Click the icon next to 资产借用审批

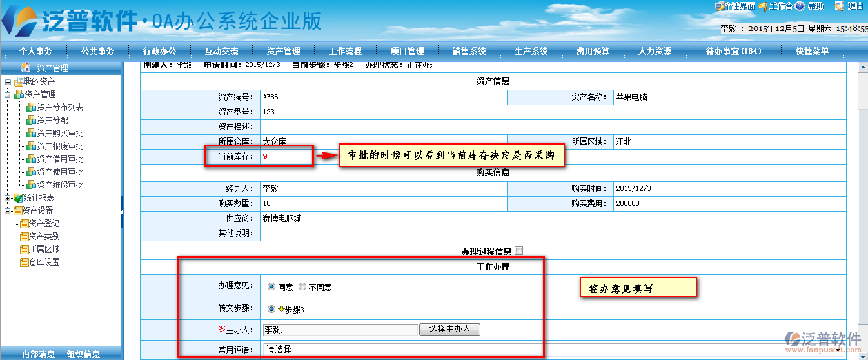click(32, 159)
